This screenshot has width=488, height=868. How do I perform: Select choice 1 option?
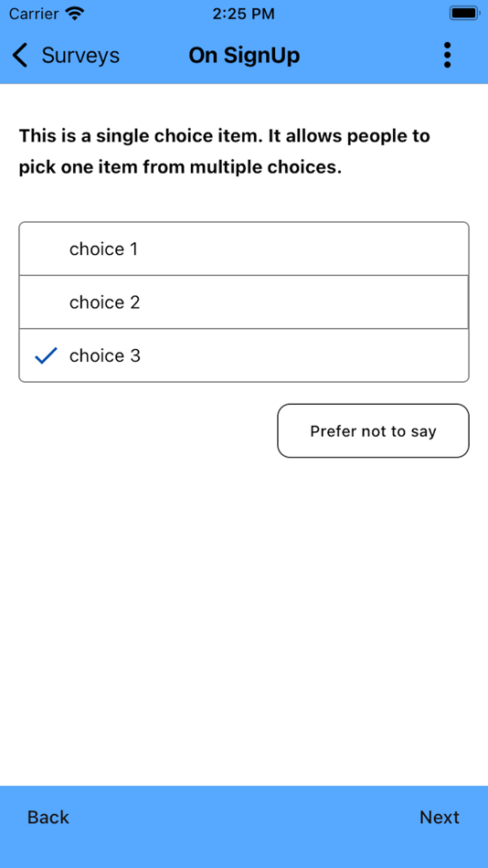244,249
